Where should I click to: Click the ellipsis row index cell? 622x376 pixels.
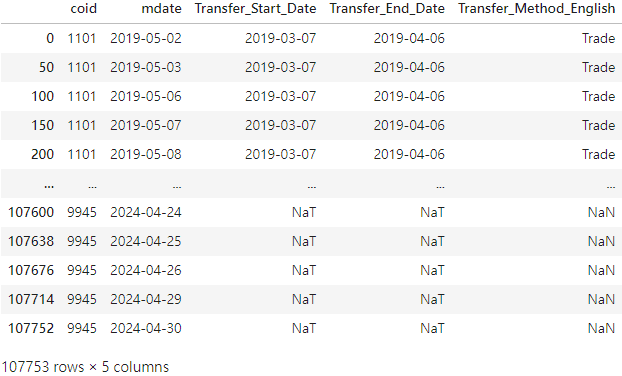point(49,185)
